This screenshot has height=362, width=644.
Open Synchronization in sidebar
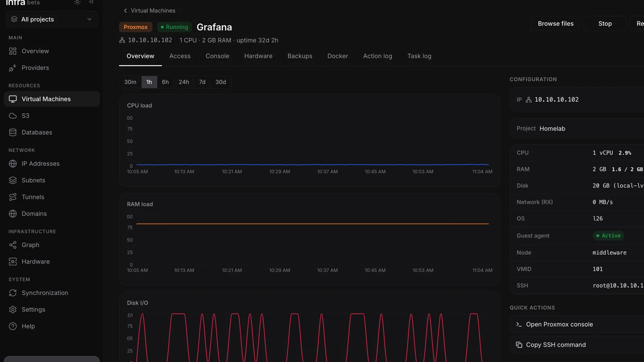coord(52,293)
